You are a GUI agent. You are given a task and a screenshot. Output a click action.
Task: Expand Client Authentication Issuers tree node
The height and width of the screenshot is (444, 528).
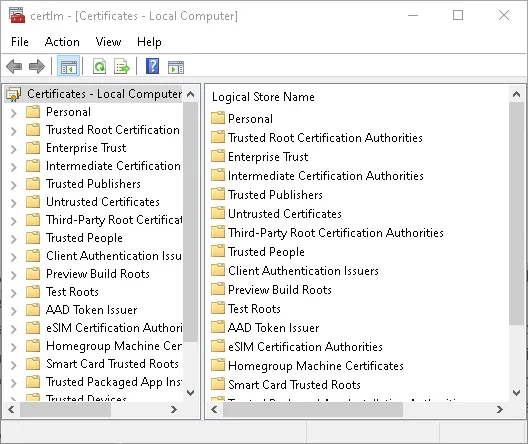[13, 257]
